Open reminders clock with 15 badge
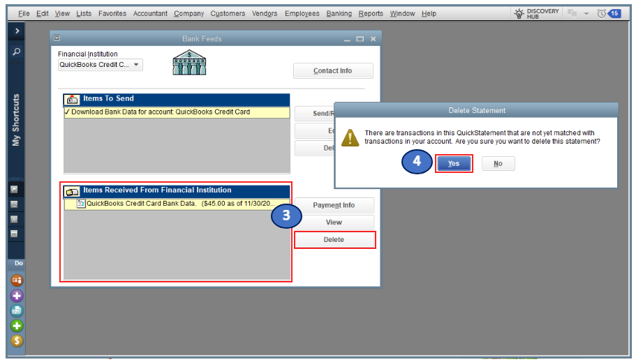Image resolution: width=636 pixels, height=364 pixels. click(609, 13)
